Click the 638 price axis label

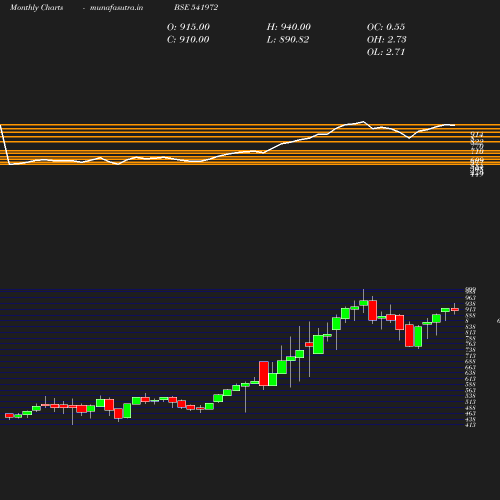(470, 373)
